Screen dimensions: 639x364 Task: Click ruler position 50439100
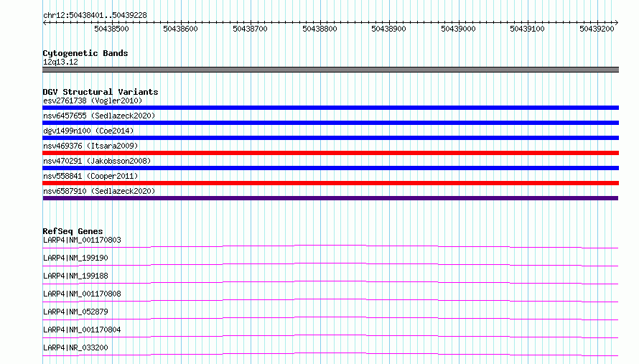(527, 29)
